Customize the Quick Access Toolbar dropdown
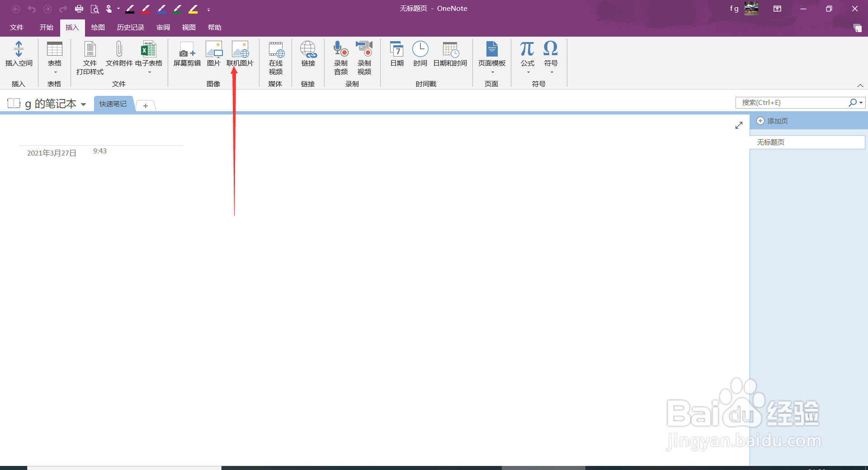This screenshot has height=470, width=868. click(208, 9)
